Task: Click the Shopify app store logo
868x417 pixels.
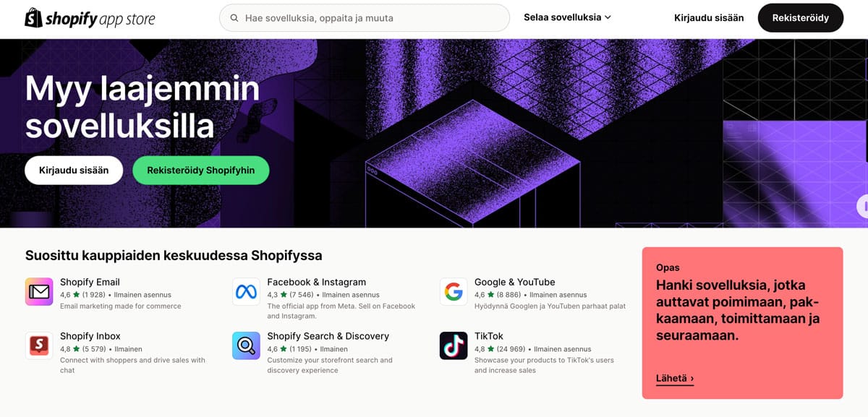Action: 90,18
